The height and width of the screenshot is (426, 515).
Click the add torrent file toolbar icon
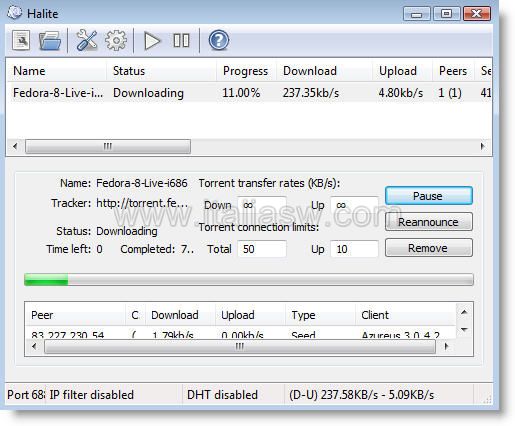(21, 40)
